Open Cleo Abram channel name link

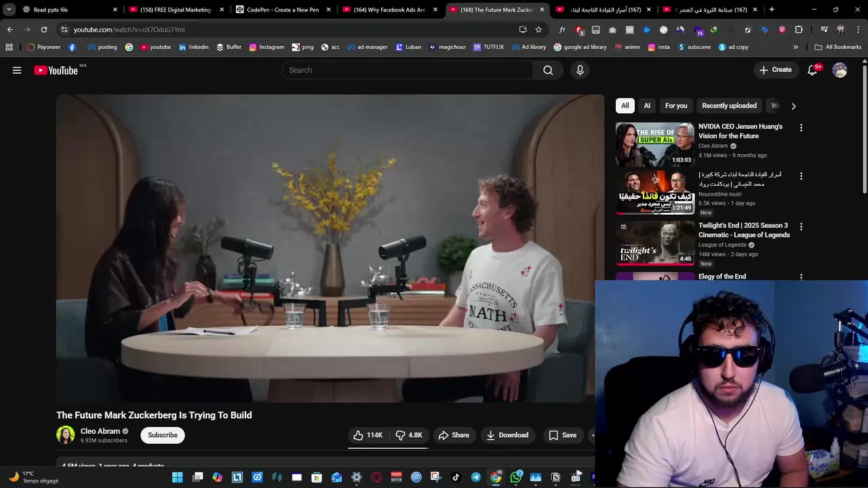point(100,431)
